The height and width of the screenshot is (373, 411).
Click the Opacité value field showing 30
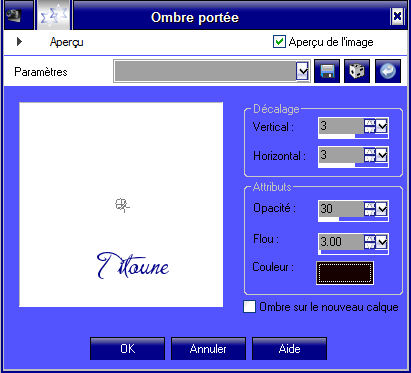[341, 209]
